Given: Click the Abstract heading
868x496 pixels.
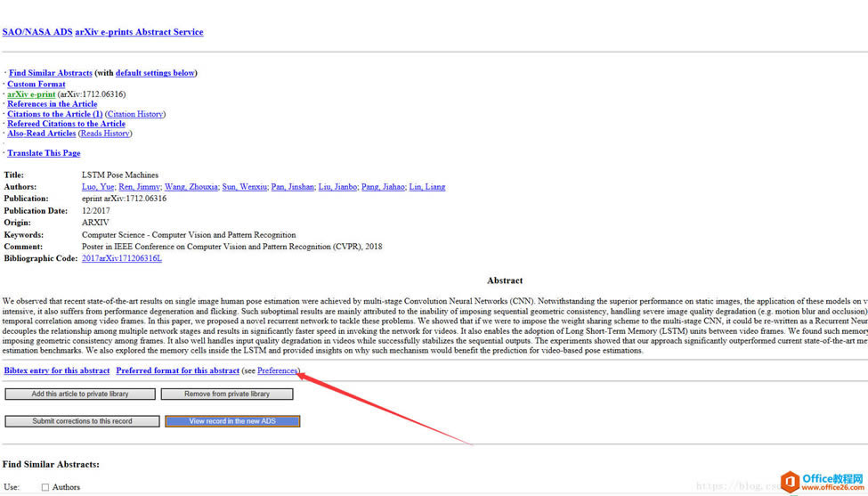Looking at the screenshot, I should (505, 281).
